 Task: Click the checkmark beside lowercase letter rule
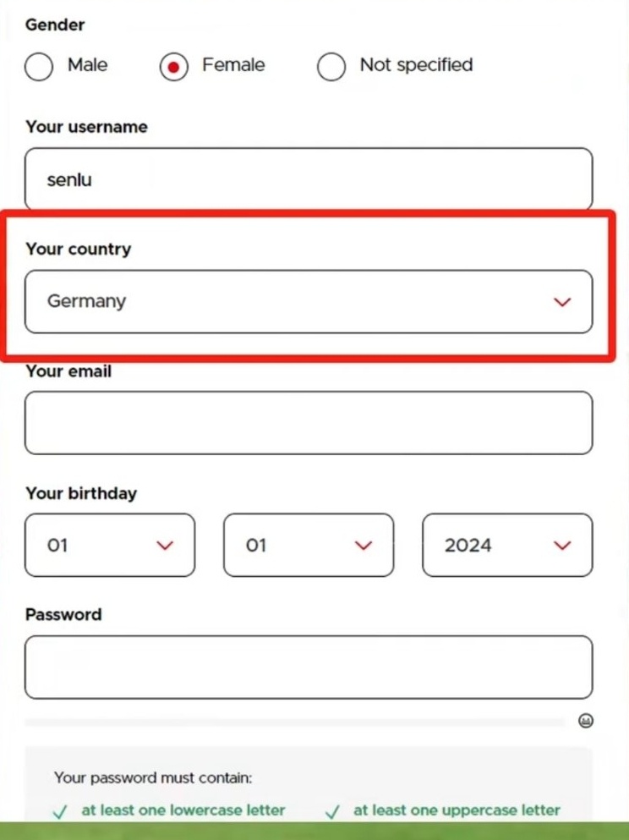click(60, 812)
